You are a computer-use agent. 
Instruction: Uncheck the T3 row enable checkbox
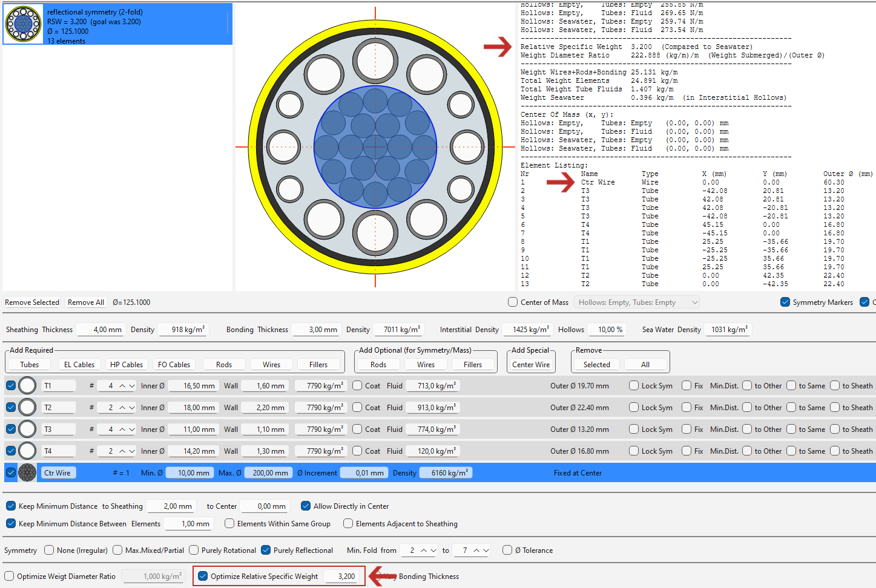[11, 429]
